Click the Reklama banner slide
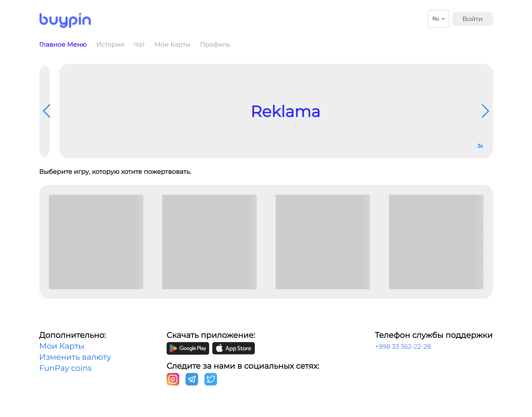This screenshot has width=532, height=417. [276, 111]
